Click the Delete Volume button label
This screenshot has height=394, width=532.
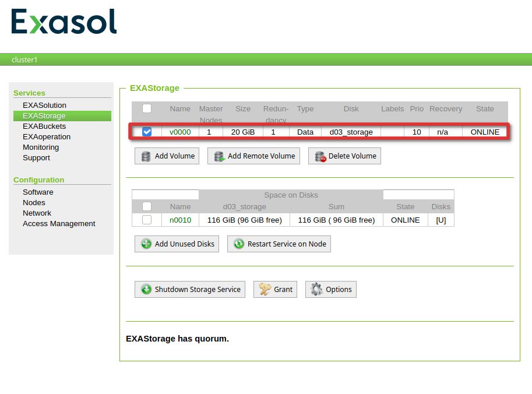(x=352, y=156)
